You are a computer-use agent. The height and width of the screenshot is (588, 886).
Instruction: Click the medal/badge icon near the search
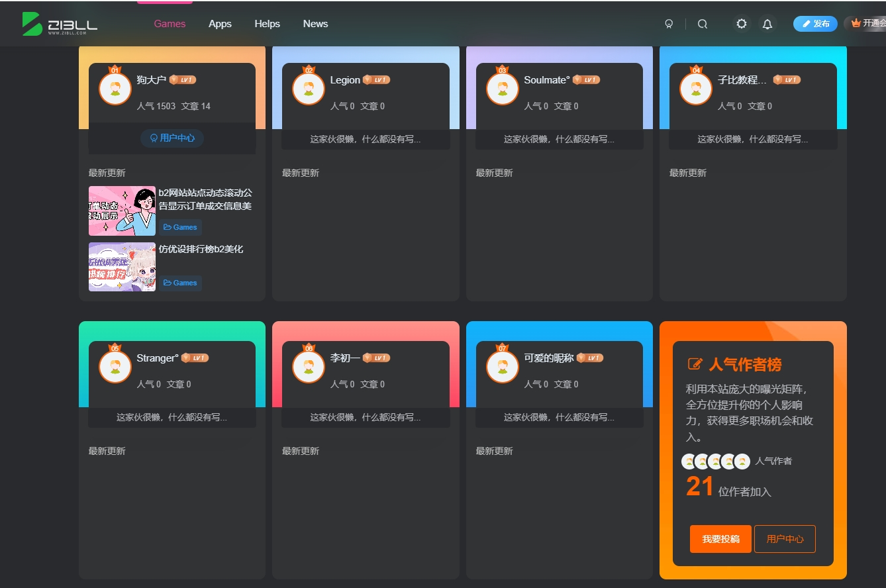pos(669,24)
